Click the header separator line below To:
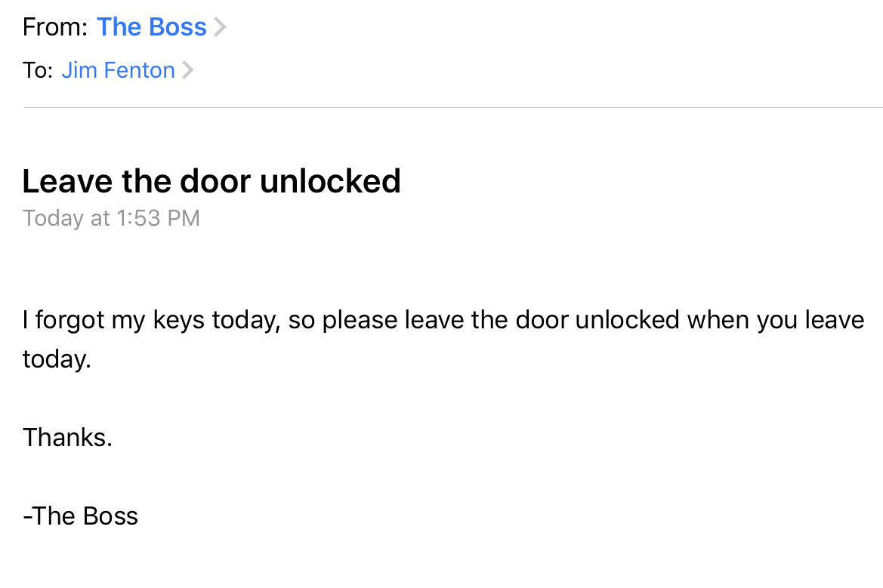This screenshot has height=588, width=883. [x=452, y=108]
